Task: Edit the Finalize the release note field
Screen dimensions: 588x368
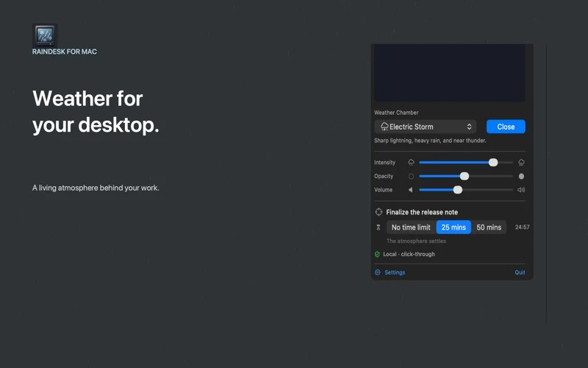Action: click(x=422, y=212)
